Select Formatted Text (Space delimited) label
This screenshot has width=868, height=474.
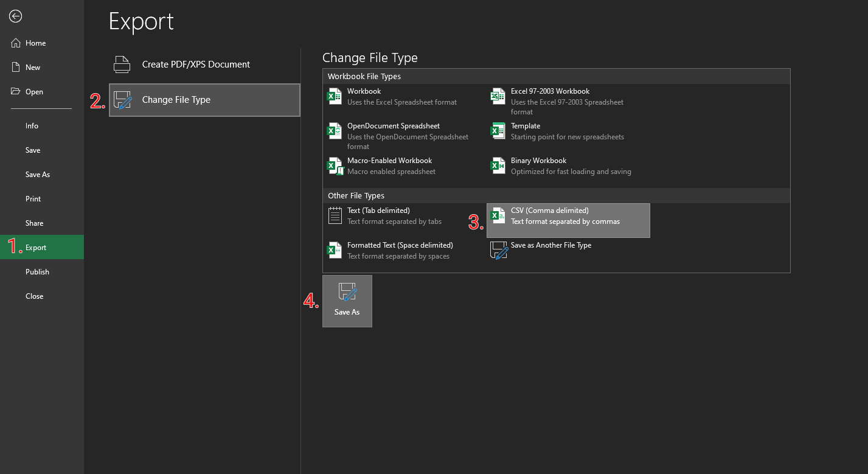click(400, 245)
